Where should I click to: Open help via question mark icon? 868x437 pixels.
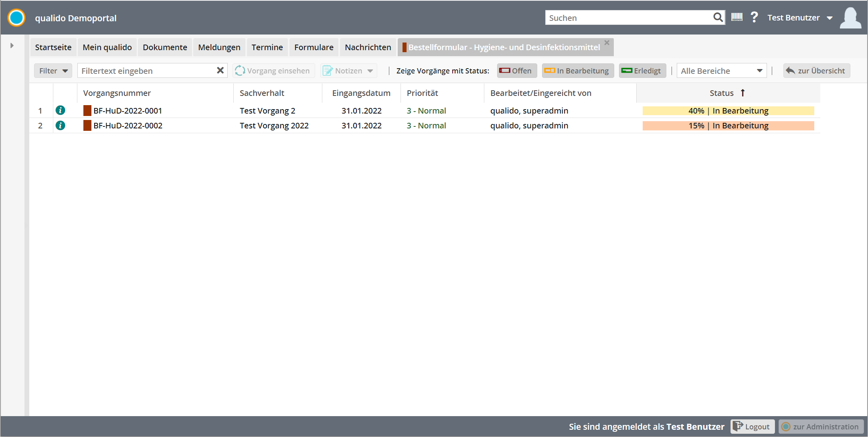pyautogui.click(x=754, y=17)
